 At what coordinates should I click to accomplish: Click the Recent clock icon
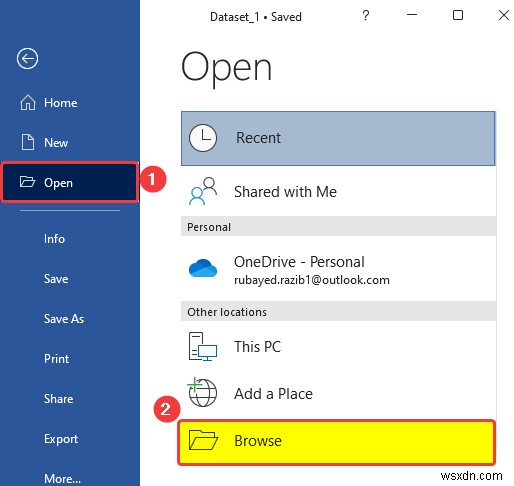[x=203, y=138]
